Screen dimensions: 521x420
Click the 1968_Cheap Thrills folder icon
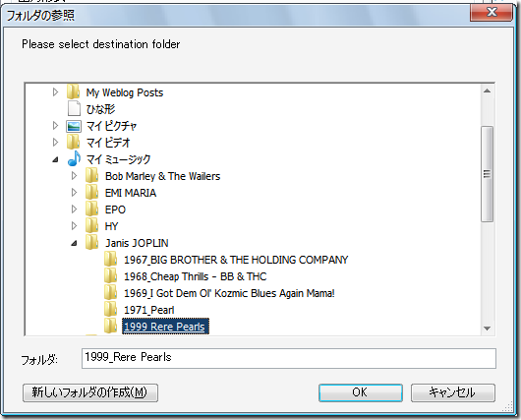pyautogui.click(x=110, y=275)
